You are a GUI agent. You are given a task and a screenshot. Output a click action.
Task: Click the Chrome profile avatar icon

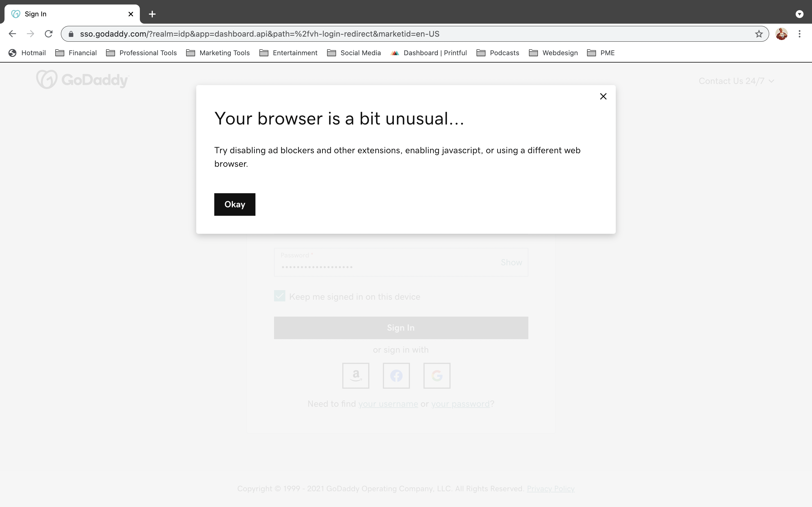click(782, 33)
